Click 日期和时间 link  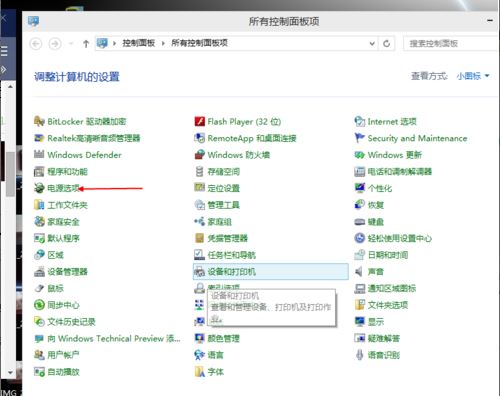[x=388, y=255]
